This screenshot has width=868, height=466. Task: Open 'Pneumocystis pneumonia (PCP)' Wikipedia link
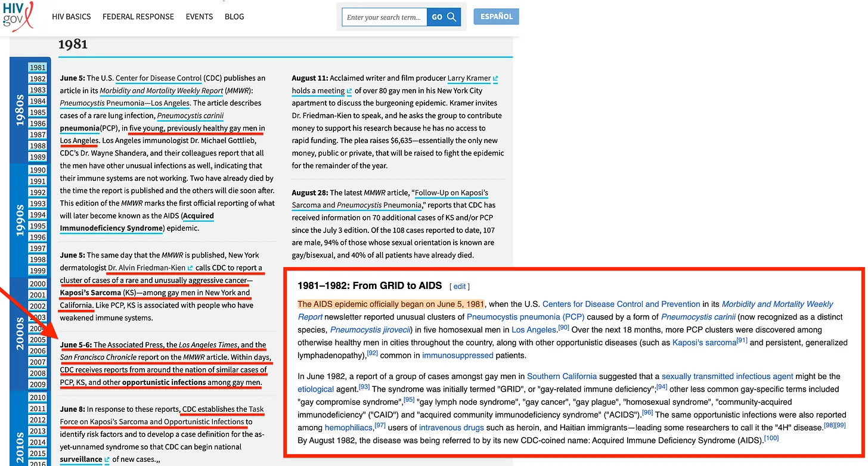point(525,317)
